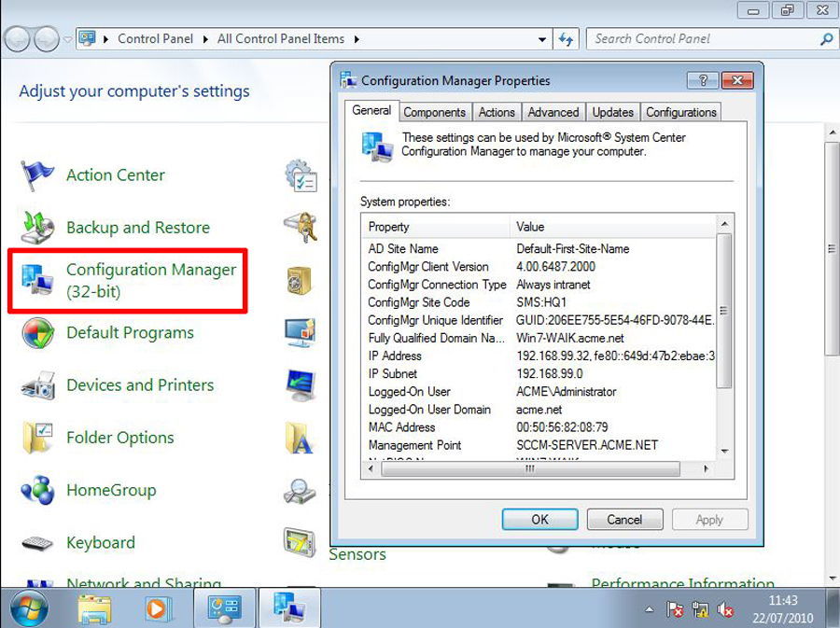Open the help button in Configuration Manager Properties

coord(702,80)
